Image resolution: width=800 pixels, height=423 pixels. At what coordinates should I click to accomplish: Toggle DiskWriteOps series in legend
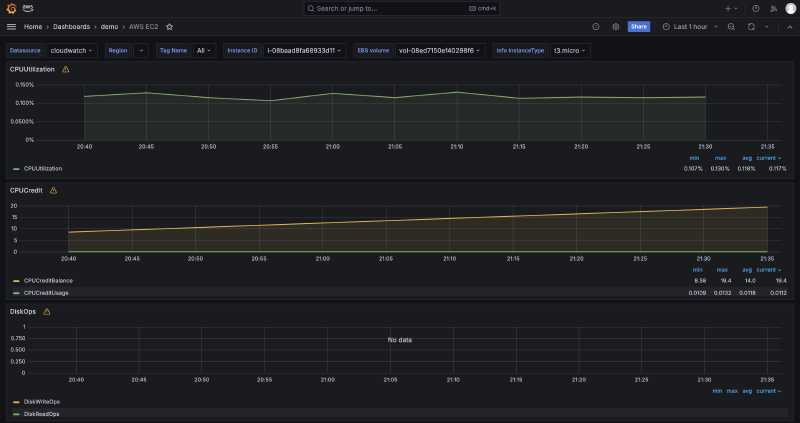click(41, 402)
